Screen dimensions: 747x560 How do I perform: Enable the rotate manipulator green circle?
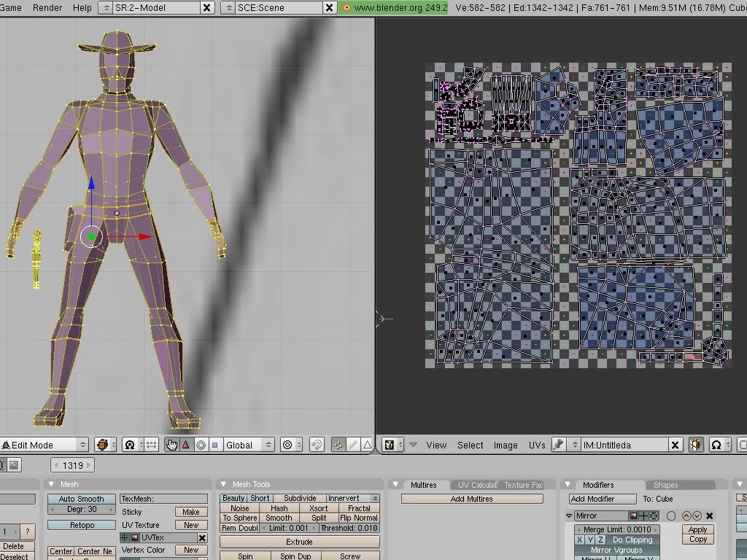201,445
